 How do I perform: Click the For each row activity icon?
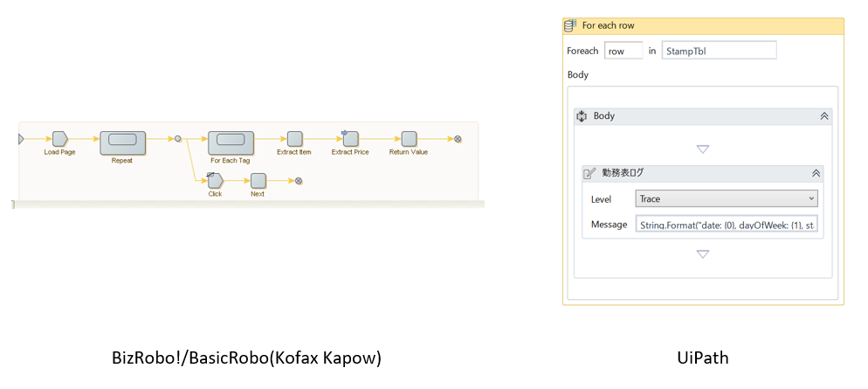(x=571, y=25)
